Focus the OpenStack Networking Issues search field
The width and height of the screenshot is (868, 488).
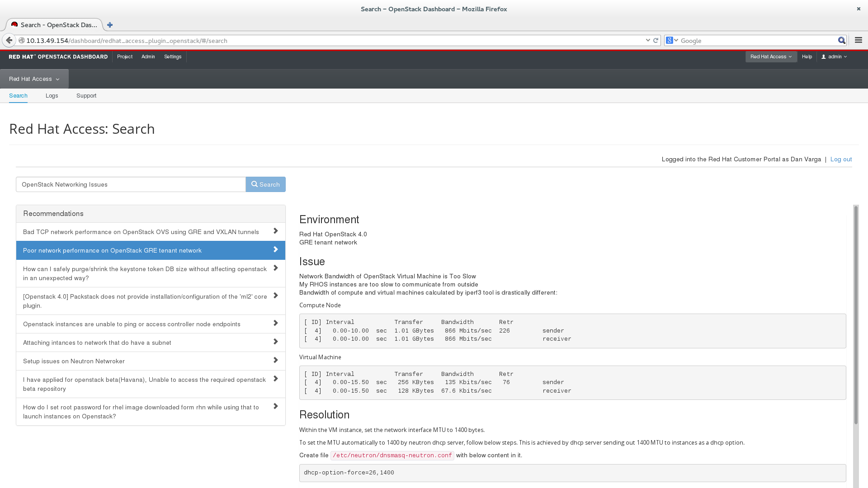coord(131,184)
